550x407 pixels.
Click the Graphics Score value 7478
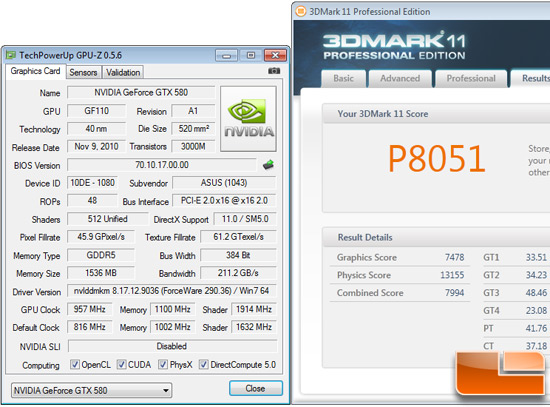(455, 258)
